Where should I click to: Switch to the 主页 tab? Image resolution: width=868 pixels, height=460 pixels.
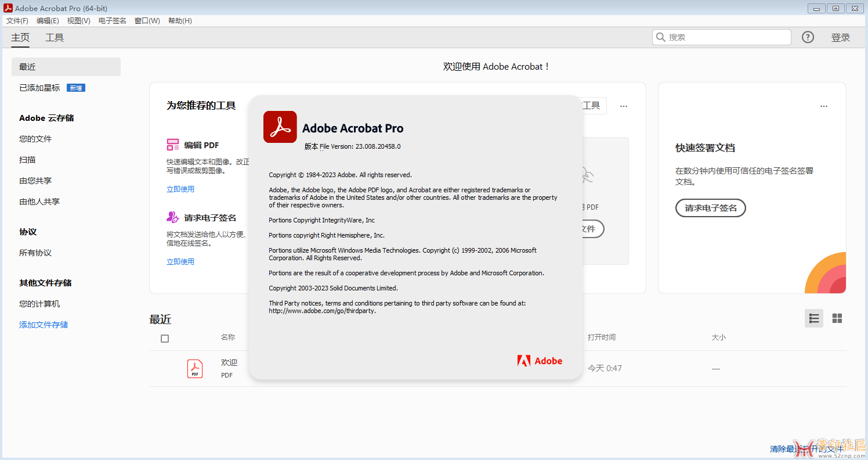click(x=20, y=38)
